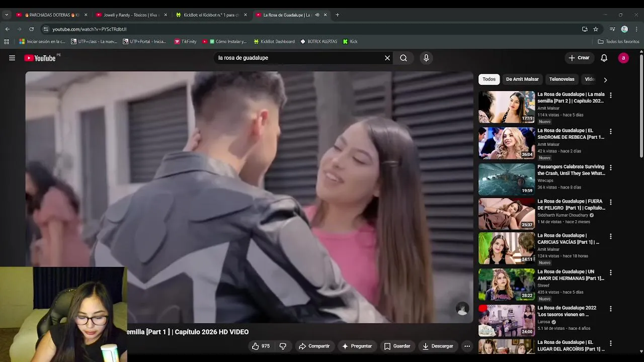
Task: Open the Todos los favoritos folder
Action: (618, 42)
